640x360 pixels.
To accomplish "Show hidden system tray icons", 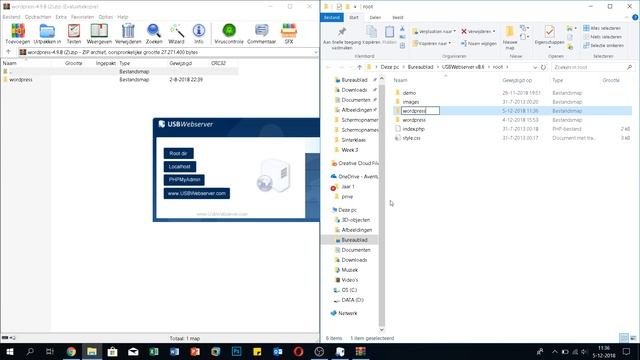I will click(554, 351).
